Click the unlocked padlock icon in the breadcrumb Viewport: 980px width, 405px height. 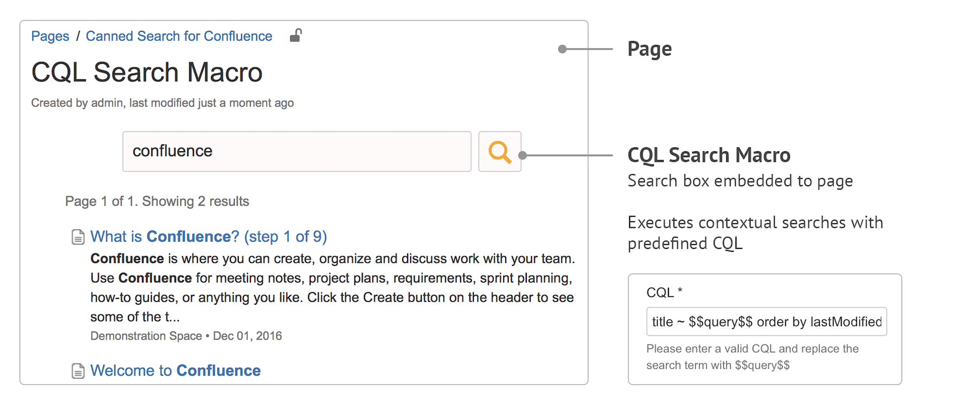(x=296, y=35)
